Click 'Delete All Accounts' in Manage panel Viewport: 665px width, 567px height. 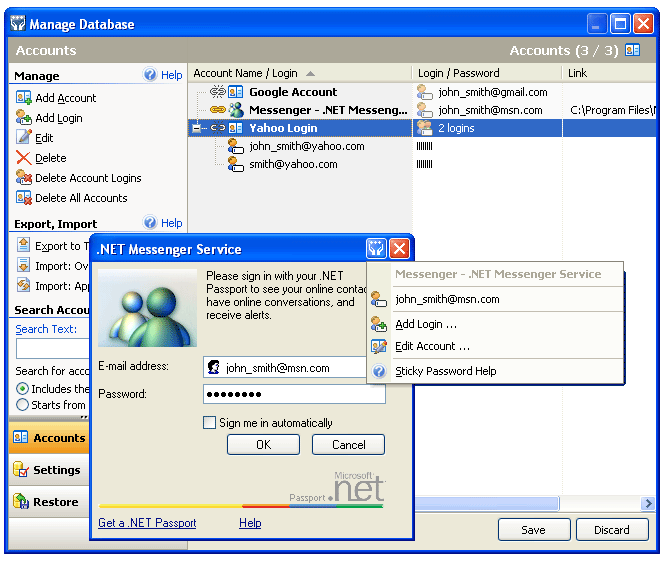(81, 198)
